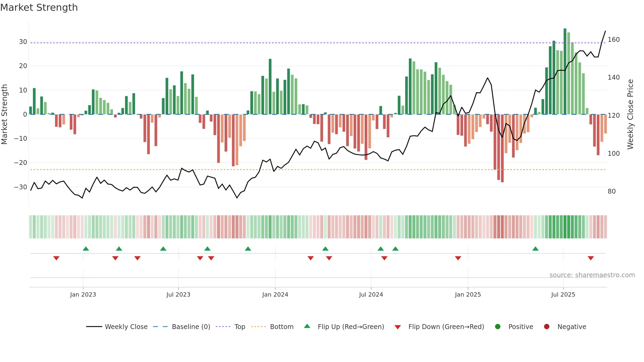Image resolution: width=644 pixels, height=362 pixels.
Task: Click the purple dotted Top legend sample
Action: click(223, 327)
